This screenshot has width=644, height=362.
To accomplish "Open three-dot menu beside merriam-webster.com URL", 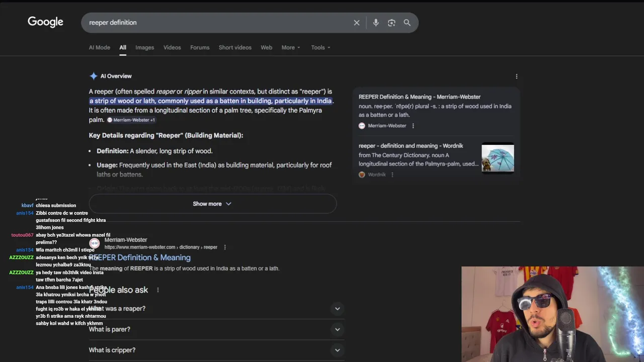I will (x=225, y=247).
